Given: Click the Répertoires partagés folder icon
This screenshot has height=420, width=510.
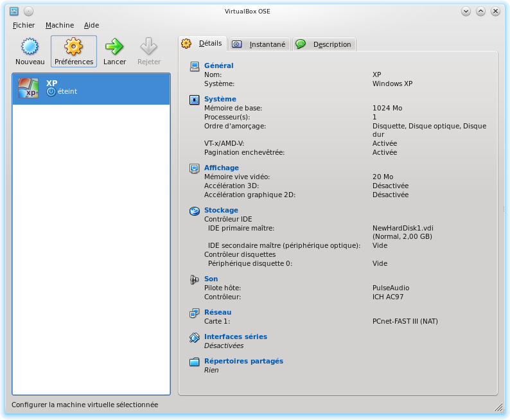Looking at the screenshot, I should (195, 362).
